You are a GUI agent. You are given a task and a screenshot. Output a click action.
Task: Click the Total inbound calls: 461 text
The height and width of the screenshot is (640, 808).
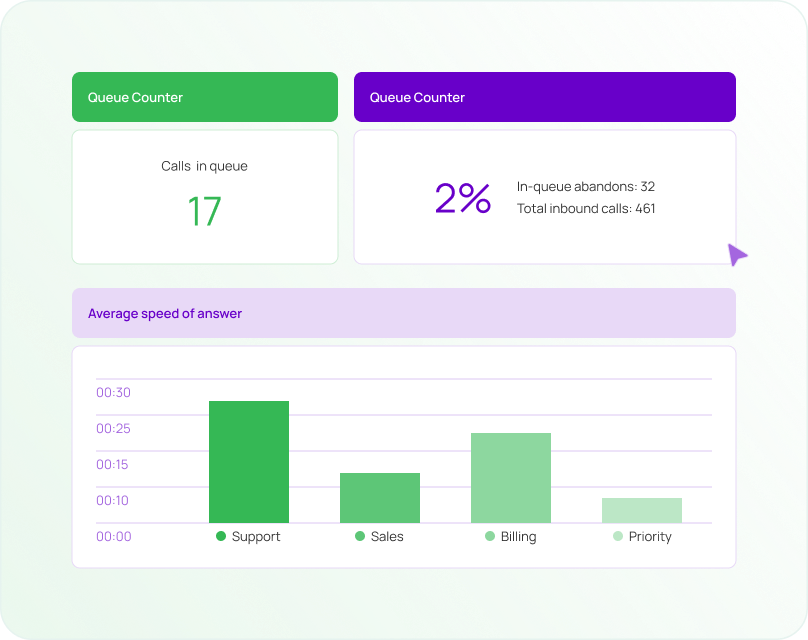pos(585,209)
